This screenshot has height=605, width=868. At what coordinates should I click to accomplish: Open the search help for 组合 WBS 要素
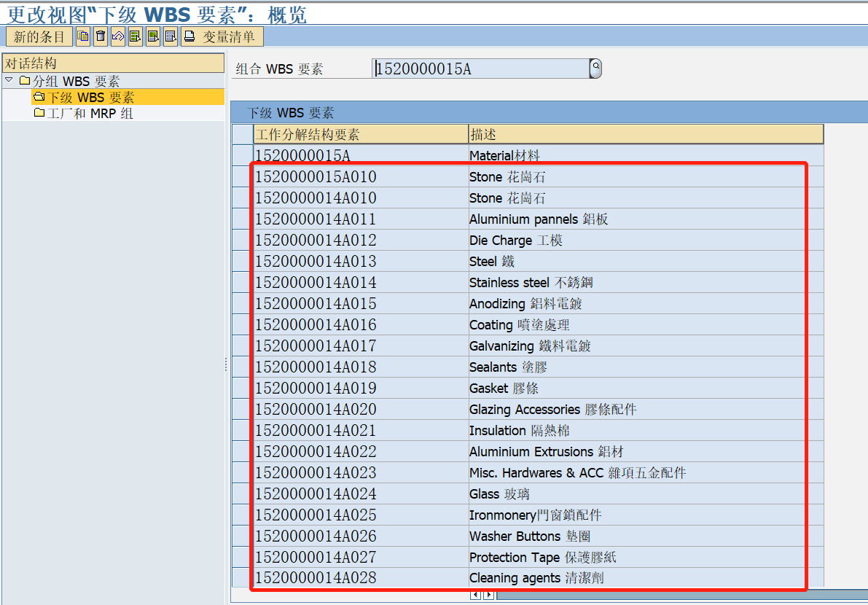point(595,69)
